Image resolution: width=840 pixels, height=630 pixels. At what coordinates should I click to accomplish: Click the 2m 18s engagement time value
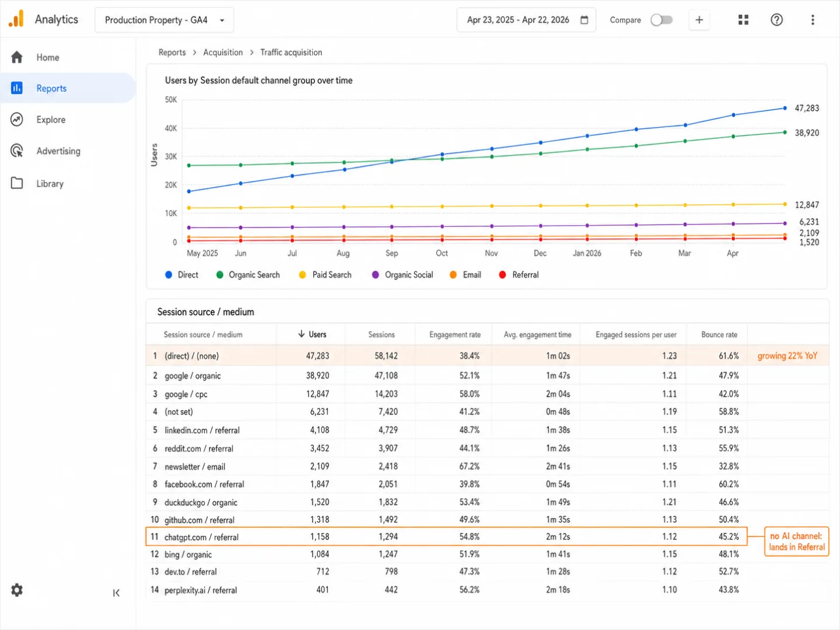coord(558,590)
